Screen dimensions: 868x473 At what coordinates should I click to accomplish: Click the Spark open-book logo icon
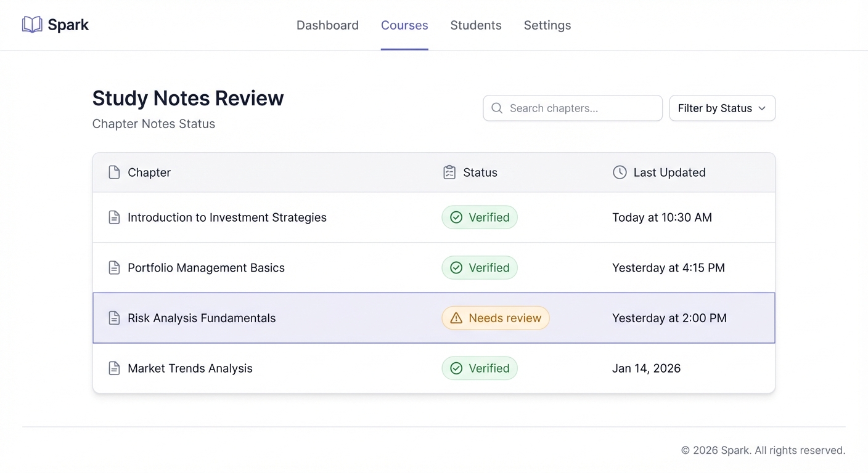point(32,25)
